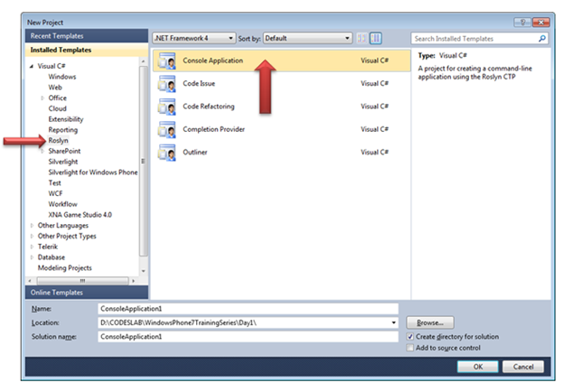Switch to medium icons view
This screenshot has height=392, width=564.
click(x=376, y=38)
